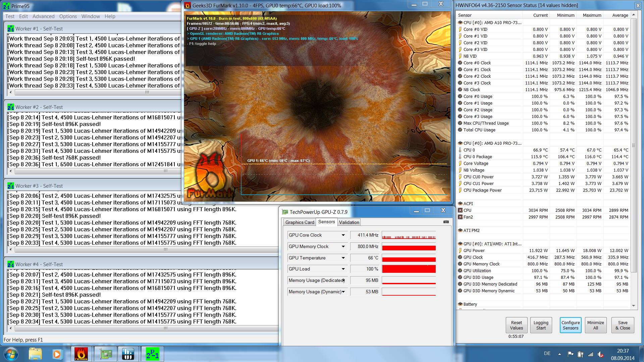Click the Reset Values button in HWiNFO
Image resolution: width=644 pixels, height=362 pixels.
[x=517, y=325]
